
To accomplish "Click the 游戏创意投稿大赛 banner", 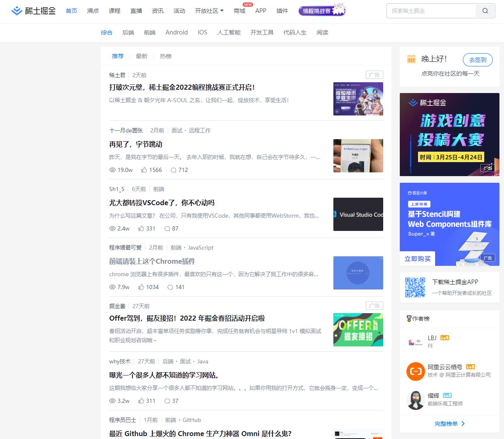I will pos(450,135).
